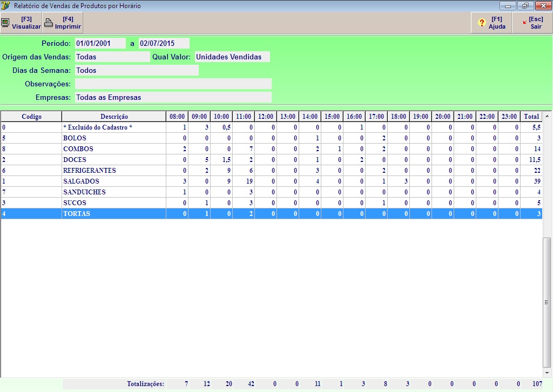This screenshot has height=392, width=553.
Task: Open the Origem das Vendas field
Action: click(x=112, y=57)
